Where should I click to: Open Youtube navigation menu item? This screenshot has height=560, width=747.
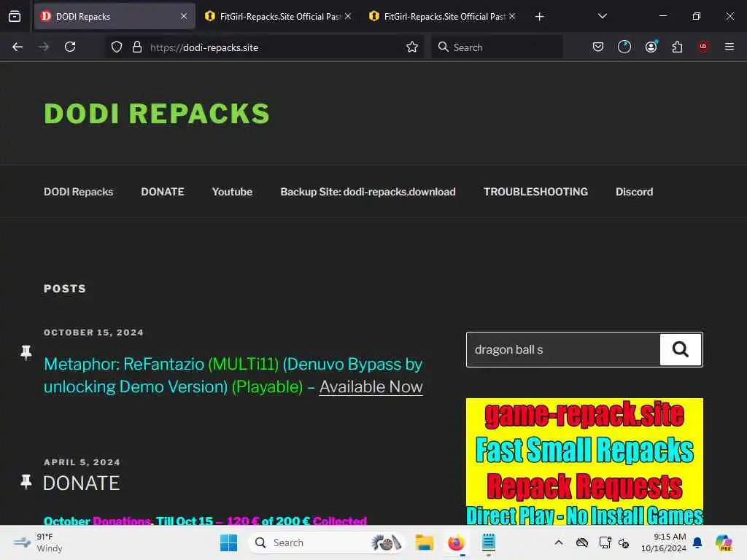(232, 192)
